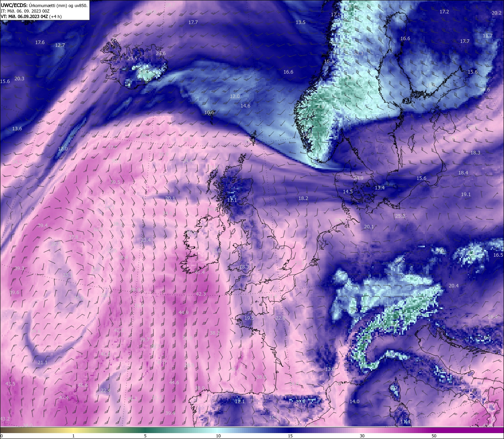Click the 44.6 value label
This screenshot has width=504, height=439.
click(174, 383)
